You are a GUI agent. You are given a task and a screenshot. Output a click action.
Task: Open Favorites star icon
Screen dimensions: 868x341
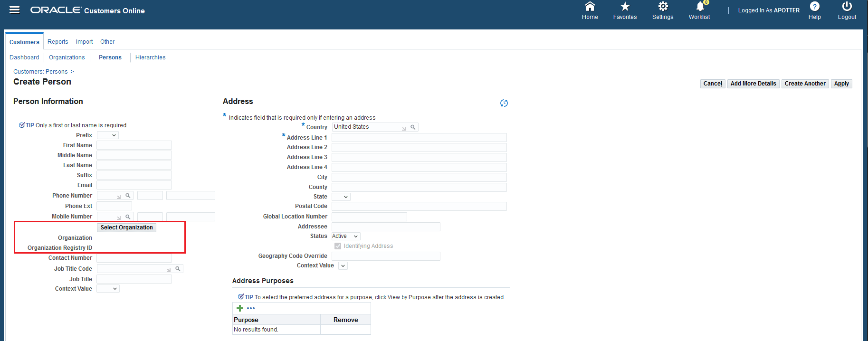(625, 6)
